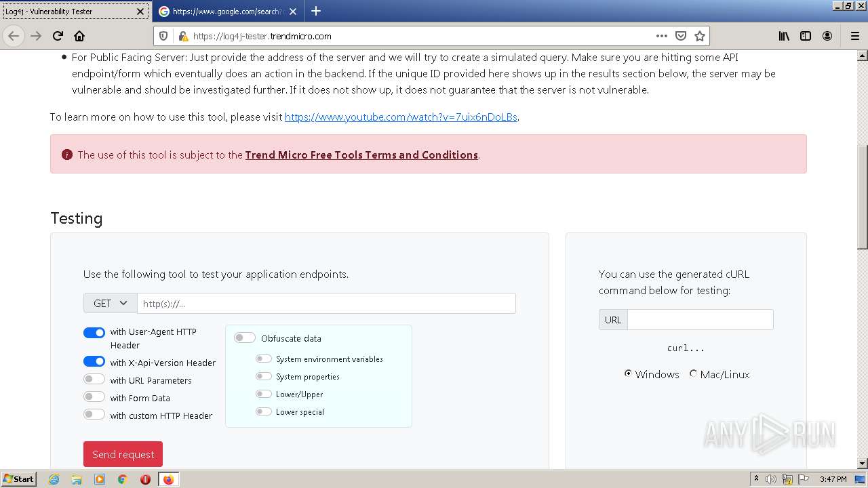This screenshot has height=488, width=868.
Task: Launch Chrome from the taskbar
Action: 123,479
